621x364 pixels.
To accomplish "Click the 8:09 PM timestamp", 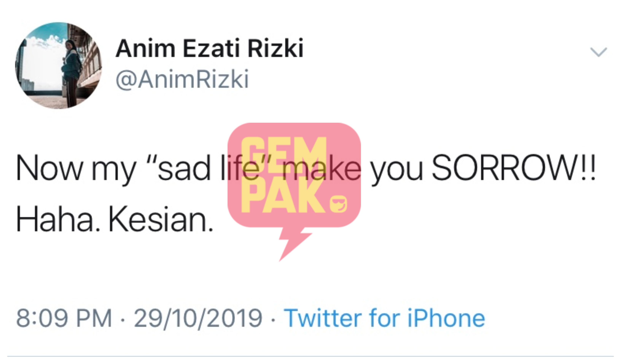I will tap(64, 318).
